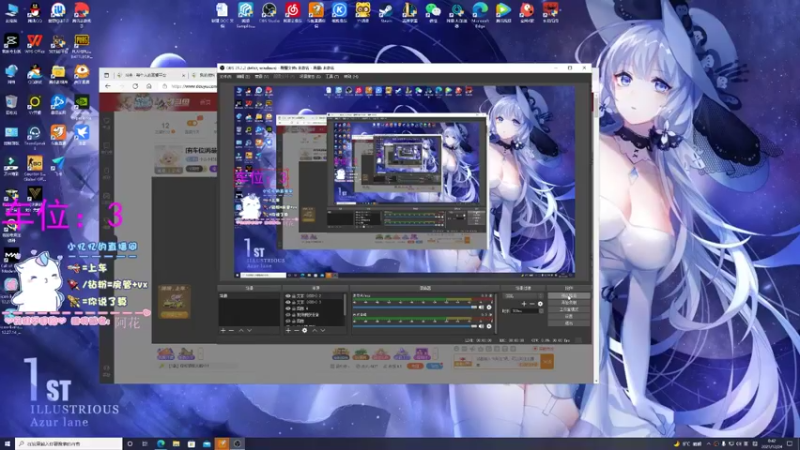Launch Microsoft Edge from desktop shortcut
The height and width of the screenshot is (450, 800).
[x=480, y=14]
